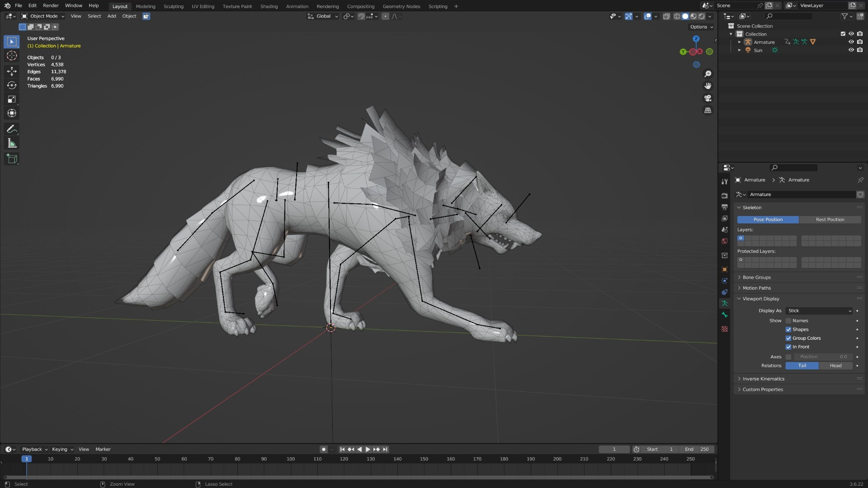Select the Rotate tool
This screenshot has width=868, height=488.
(12, 85)
